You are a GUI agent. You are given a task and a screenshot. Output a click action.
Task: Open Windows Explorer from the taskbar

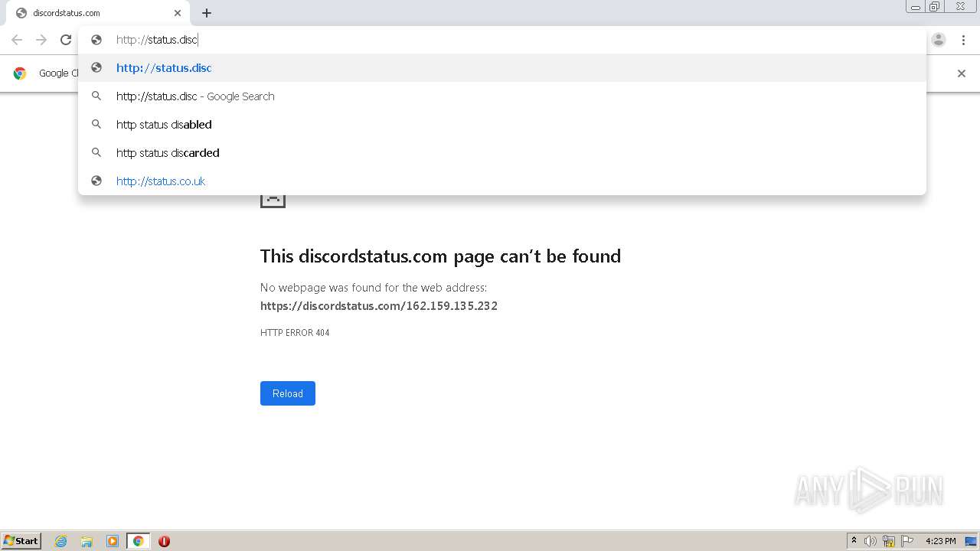(x=87, y=541)
